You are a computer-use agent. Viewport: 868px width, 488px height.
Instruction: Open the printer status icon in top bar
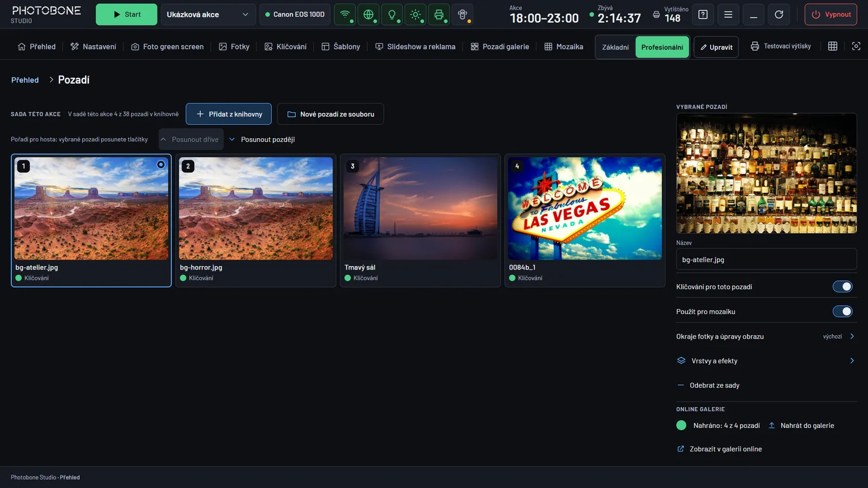[x=439, y=15]
